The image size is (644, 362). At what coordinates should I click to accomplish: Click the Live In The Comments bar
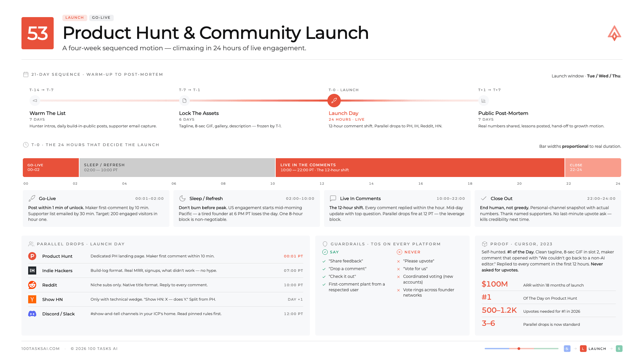pos(420,168)
